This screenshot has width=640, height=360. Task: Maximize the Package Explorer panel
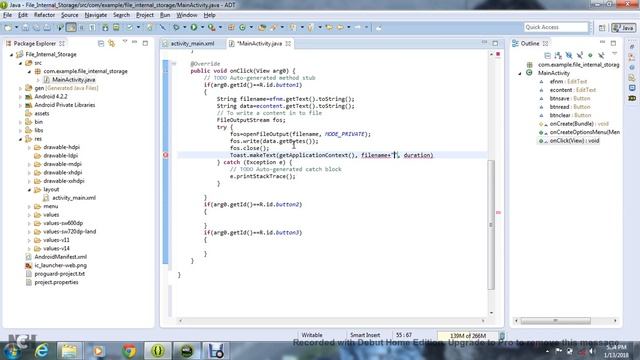145,43
